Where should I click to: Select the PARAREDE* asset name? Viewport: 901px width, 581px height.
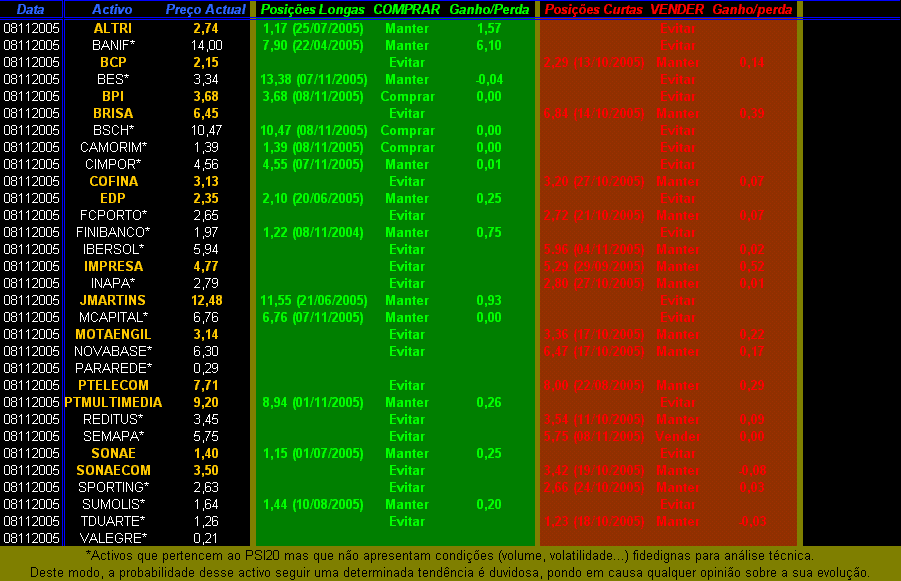(113, 368)
